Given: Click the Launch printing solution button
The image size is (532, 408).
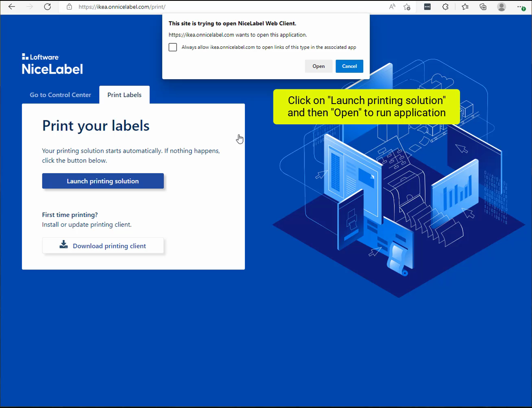Looking at the screenshot, I should click(x=103, y=181).
